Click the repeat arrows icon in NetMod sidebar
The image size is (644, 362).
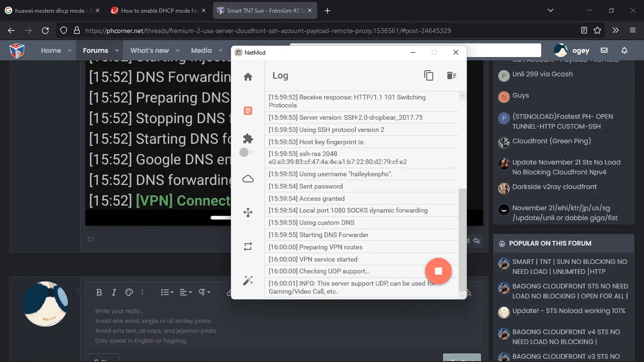(248, 247)
